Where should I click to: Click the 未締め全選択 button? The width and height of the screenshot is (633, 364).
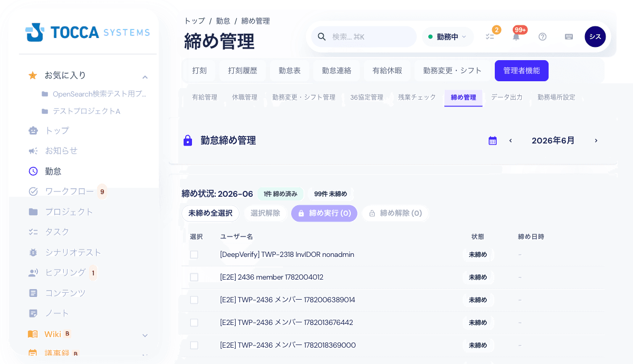tap(210, 214)
